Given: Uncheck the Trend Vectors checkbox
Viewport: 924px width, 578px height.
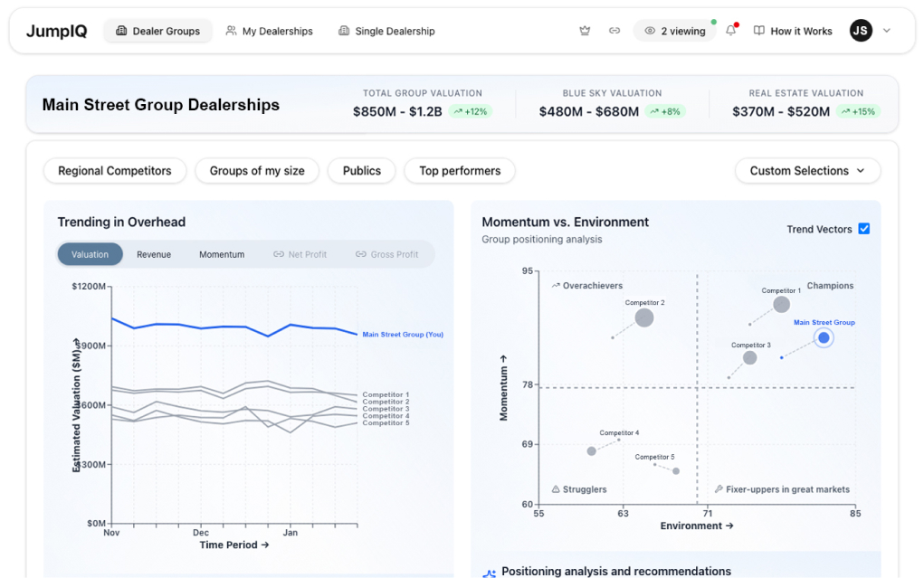Looking at the screenshot, I should click(x=863, y=229).
